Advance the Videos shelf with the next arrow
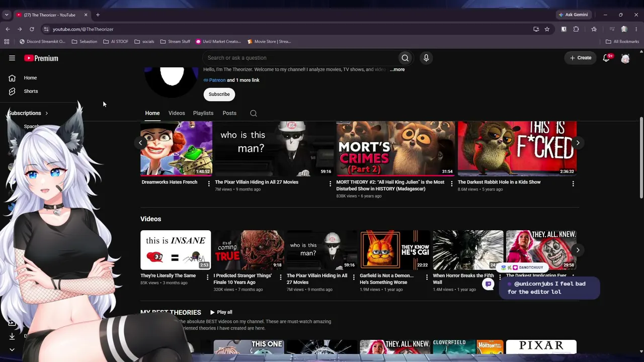644x362 pixels. [x=578, y=250]
